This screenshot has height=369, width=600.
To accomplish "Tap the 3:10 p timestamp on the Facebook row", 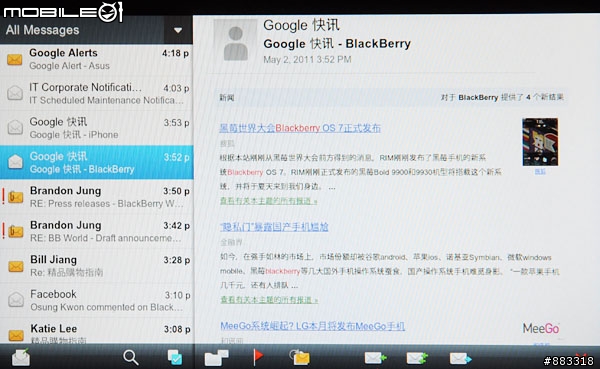I will (177, 295).
